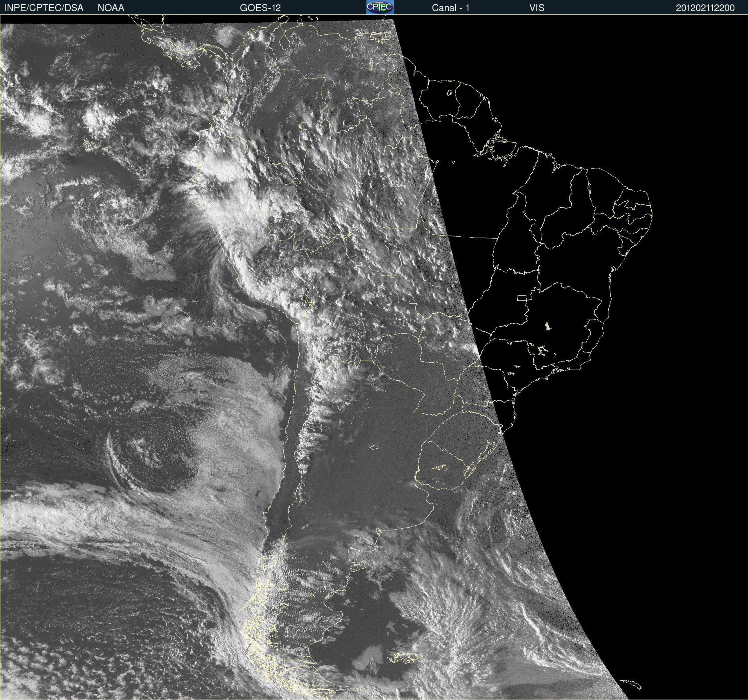Viewport: 748px width, 700px height.
Task: Click the NOAA label in header
Action: 111,8
